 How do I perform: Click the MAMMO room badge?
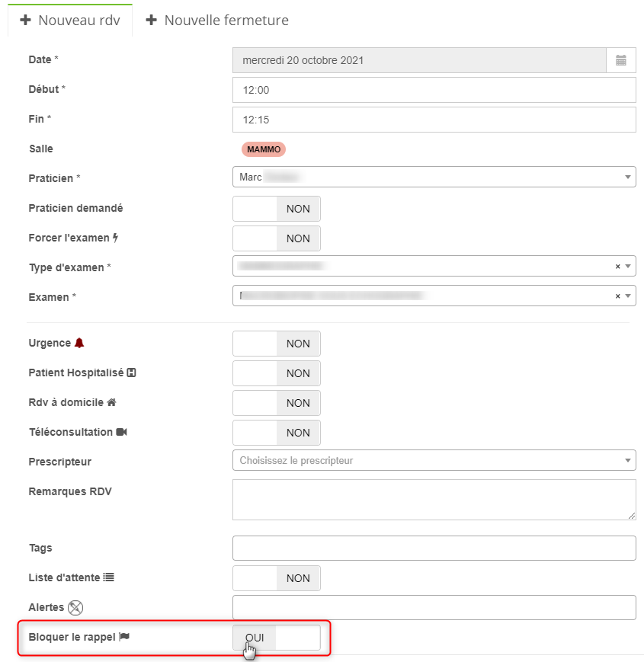coord(264,149)
